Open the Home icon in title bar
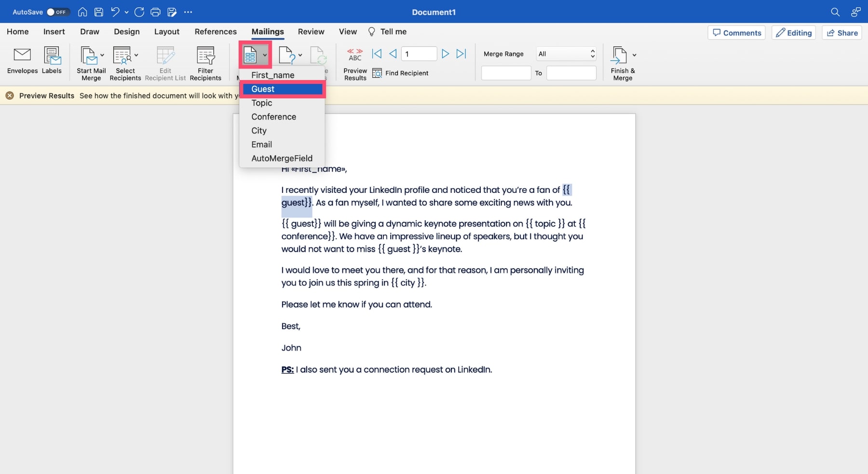868x474 pixels. pyautogui.click(x=82, y=12)
